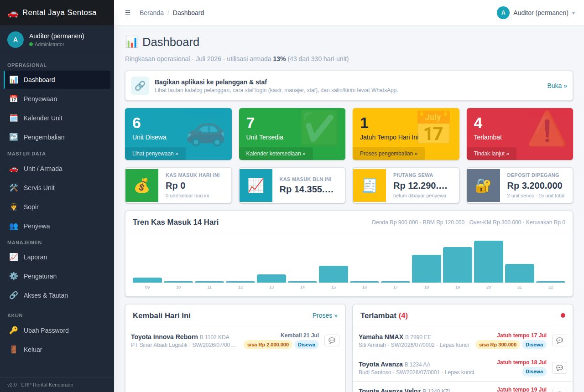Click the chart bar for day 18
Viewport: 584px width, 392px height.
[427, 268]
